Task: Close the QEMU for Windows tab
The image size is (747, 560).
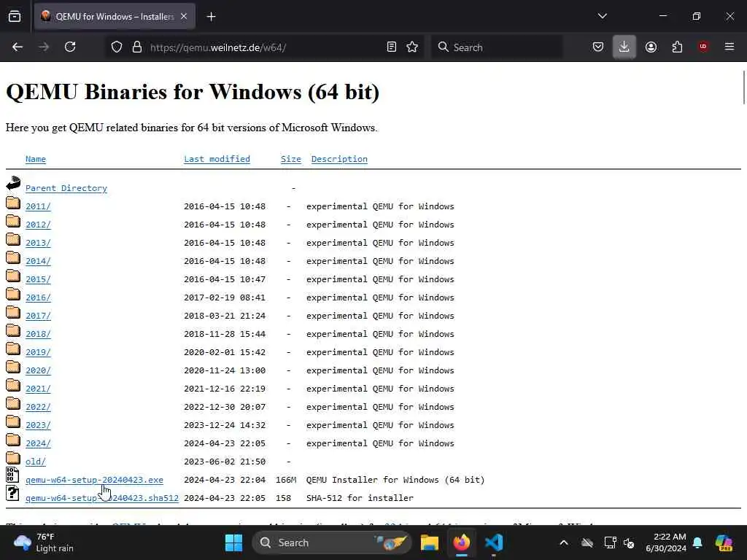Action: tap(184, 17)
